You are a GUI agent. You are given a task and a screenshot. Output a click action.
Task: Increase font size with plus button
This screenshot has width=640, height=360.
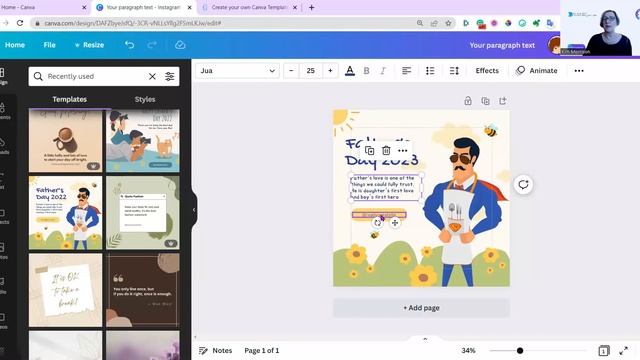(330, 71)
